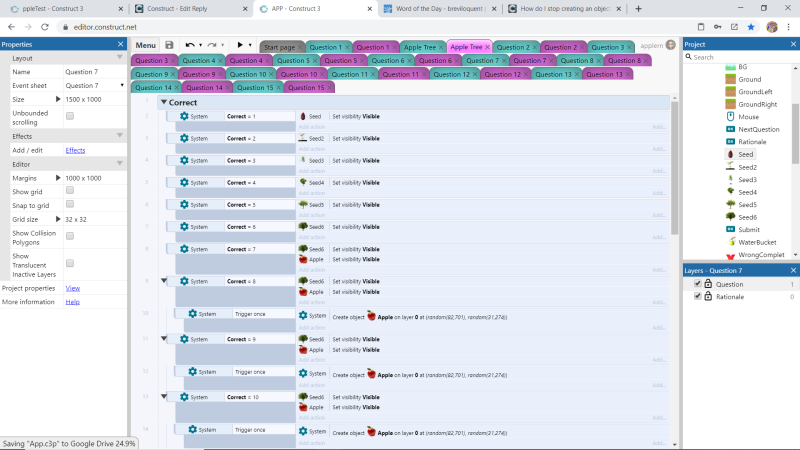800x450 pixels.
Task: Open the green Question 10 tab
Action: click(247, 74)
